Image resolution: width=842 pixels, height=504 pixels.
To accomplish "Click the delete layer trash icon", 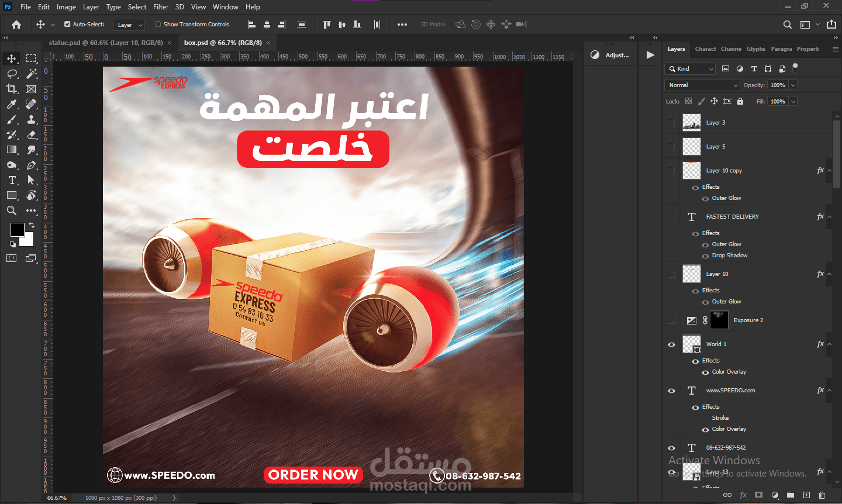I will coord(822,495).
